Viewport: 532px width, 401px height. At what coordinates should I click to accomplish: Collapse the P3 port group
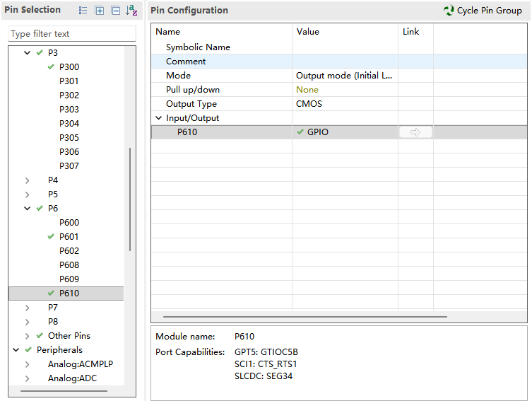click(x=28, y=53)
